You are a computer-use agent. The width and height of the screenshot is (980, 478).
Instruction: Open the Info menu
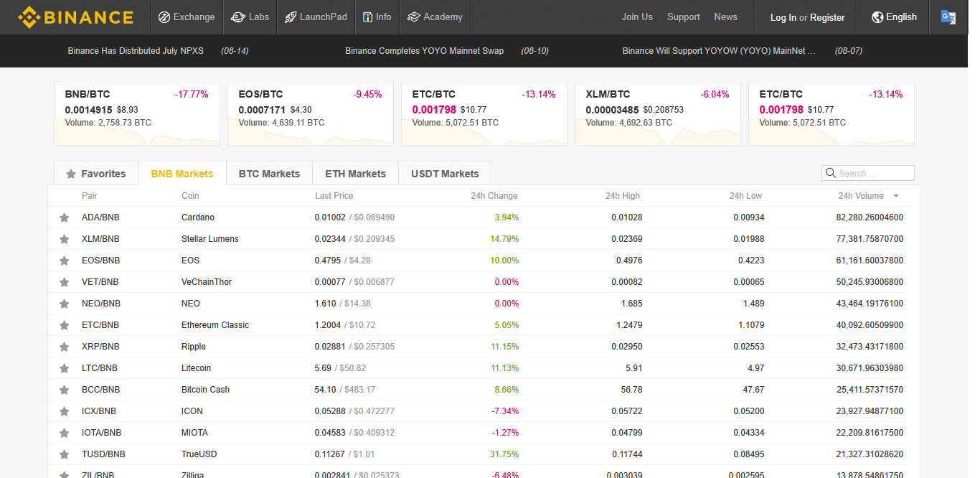click(x=377, y=17)
